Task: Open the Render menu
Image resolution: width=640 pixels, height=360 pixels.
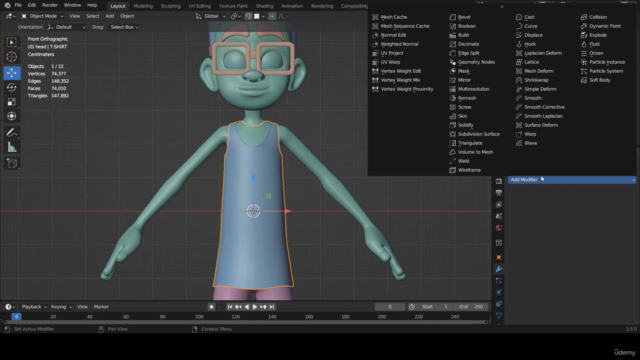Action: (50, 5)
